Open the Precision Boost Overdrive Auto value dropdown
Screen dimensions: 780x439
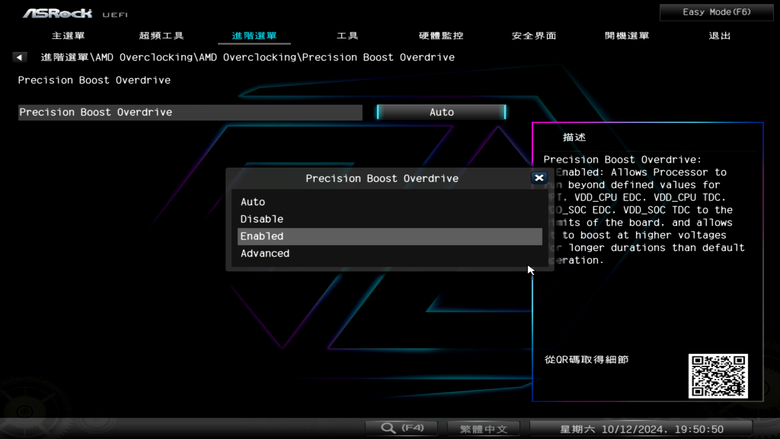(441, 112)
